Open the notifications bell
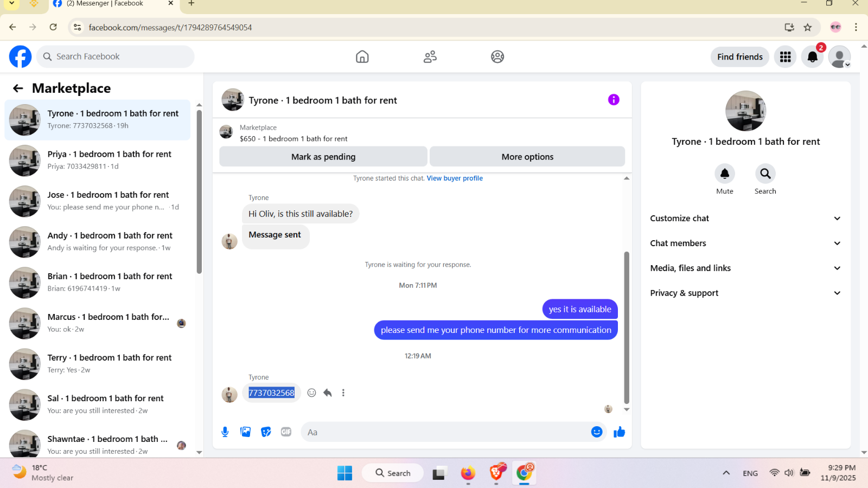 [813, 57]
